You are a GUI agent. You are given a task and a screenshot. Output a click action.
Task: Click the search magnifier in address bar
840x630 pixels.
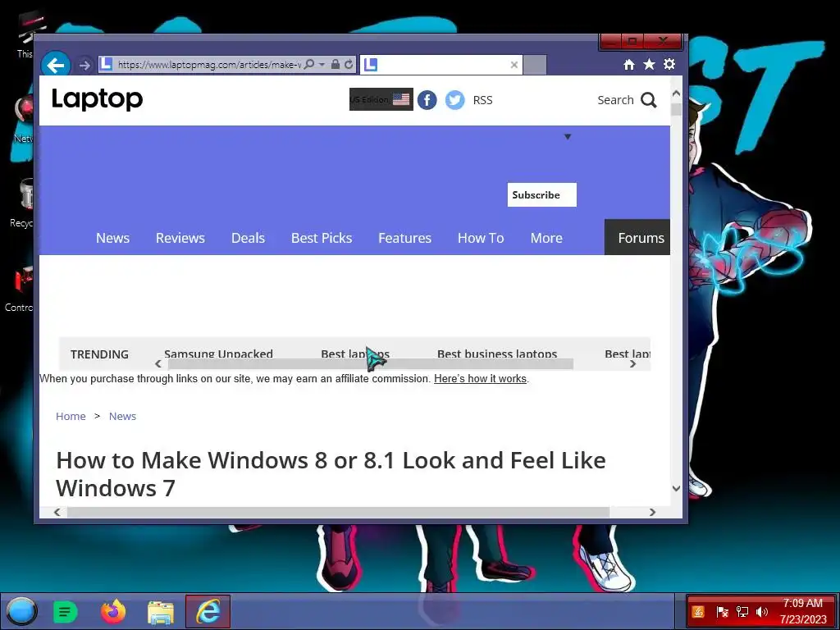(309, 64)
